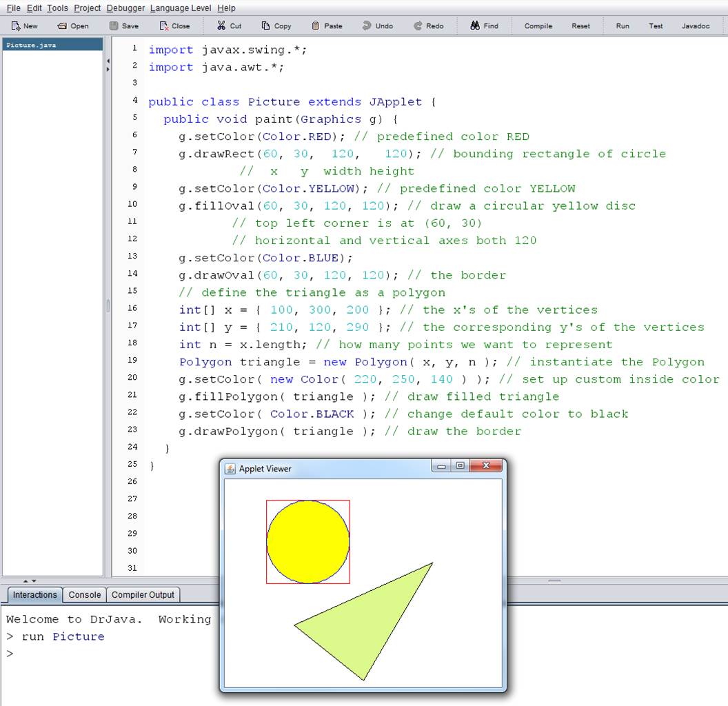Click 'fillOval' in line 10

click(x=224, y=205)
